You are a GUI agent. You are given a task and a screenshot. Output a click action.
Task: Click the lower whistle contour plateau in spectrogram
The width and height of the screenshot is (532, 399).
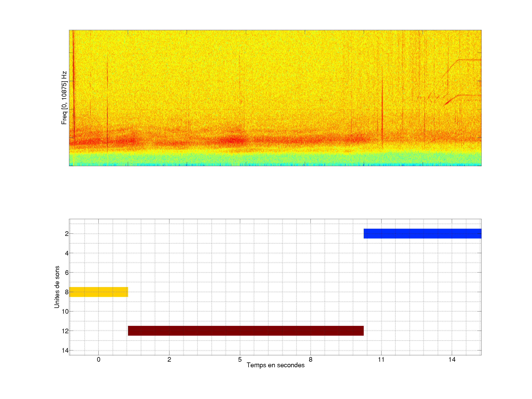coord(469,95)
